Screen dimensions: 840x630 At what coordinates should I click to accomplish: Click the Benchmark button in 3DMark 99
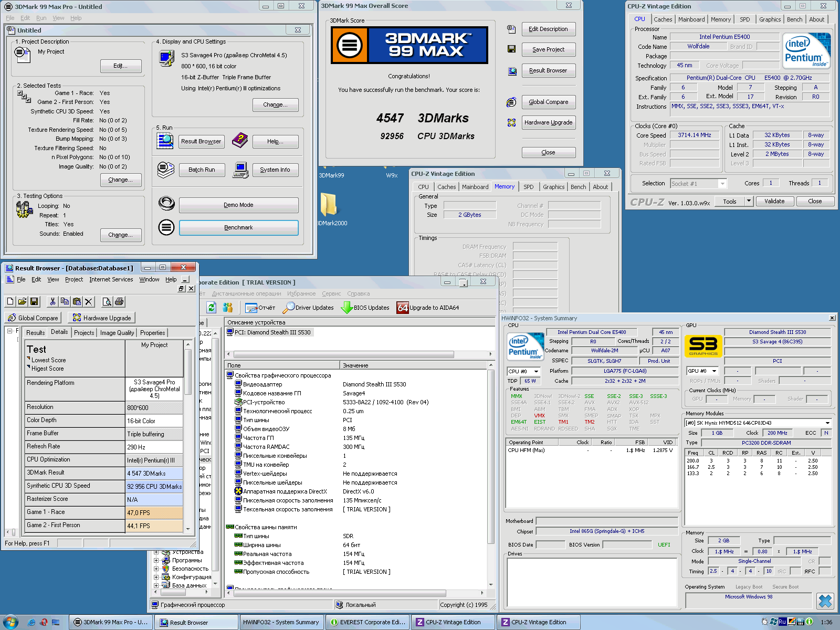pos(239,228)
